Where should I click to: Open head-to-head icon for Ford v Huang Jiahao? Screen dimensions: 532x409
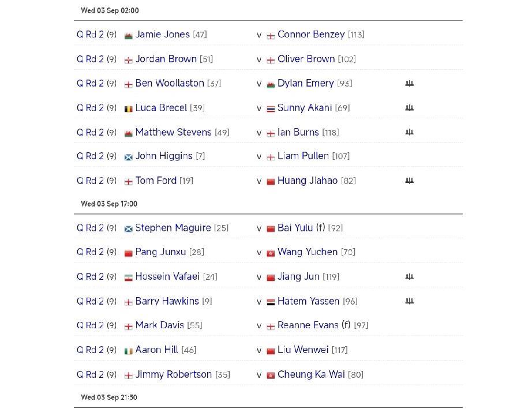[x=409, y=181]
